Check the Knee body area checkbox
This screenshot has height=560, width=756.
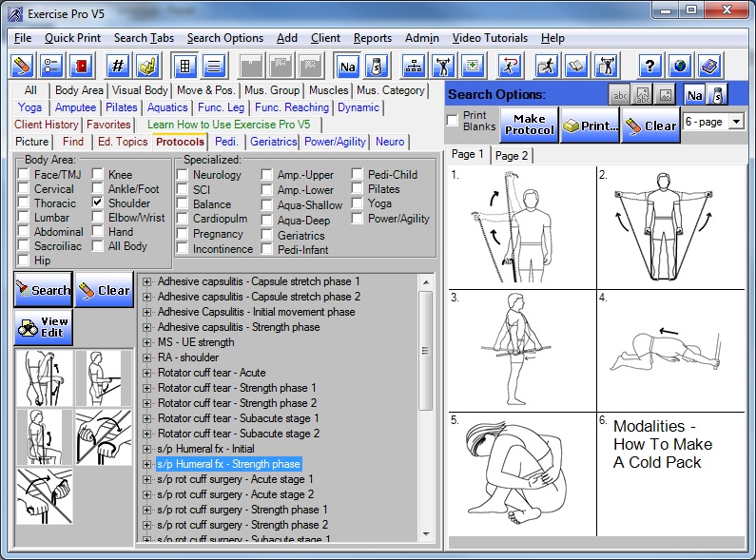click(x=98, y=174)
